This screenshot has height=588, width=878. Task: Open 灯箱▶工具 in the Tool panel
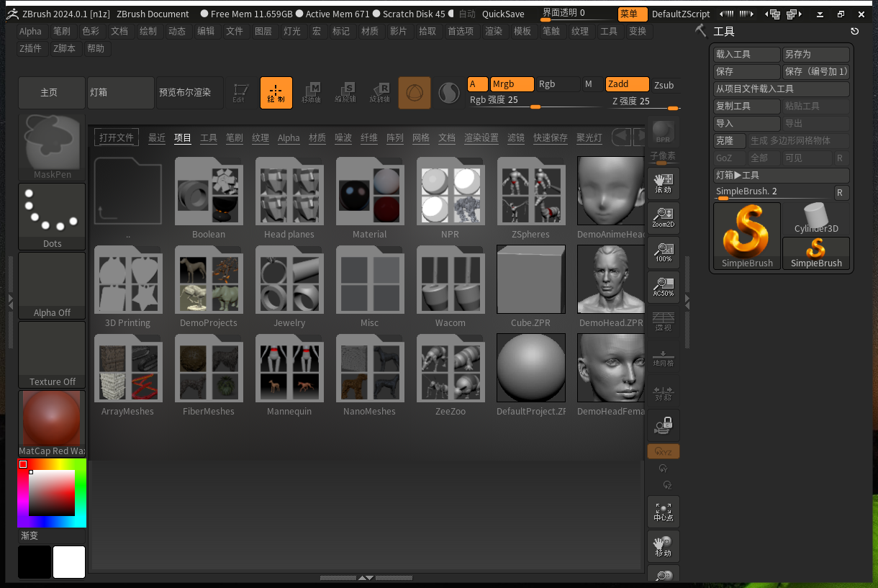tap(781, 175)
